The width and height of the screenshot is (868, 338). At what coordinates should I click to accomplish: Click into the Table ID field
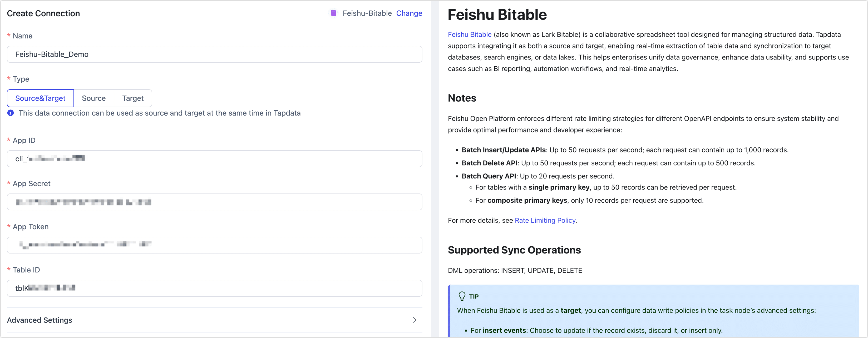(x=214, y=288)
